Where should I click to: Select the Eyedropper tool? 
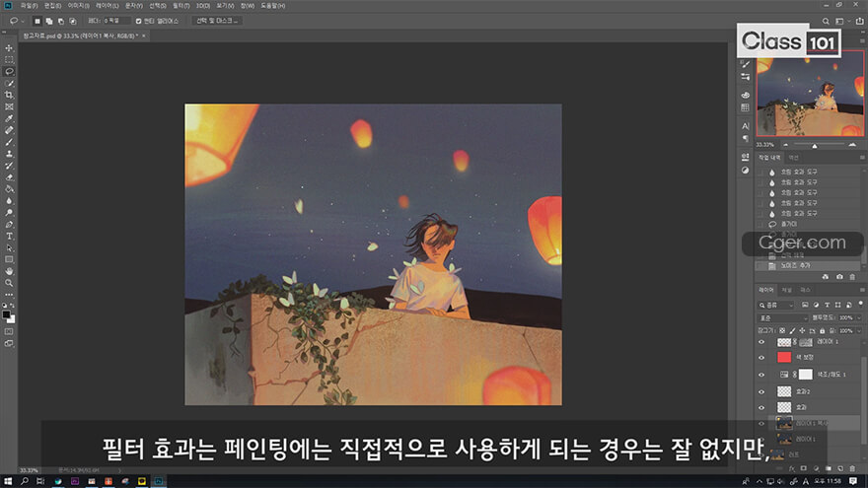[x=9, y=118]
